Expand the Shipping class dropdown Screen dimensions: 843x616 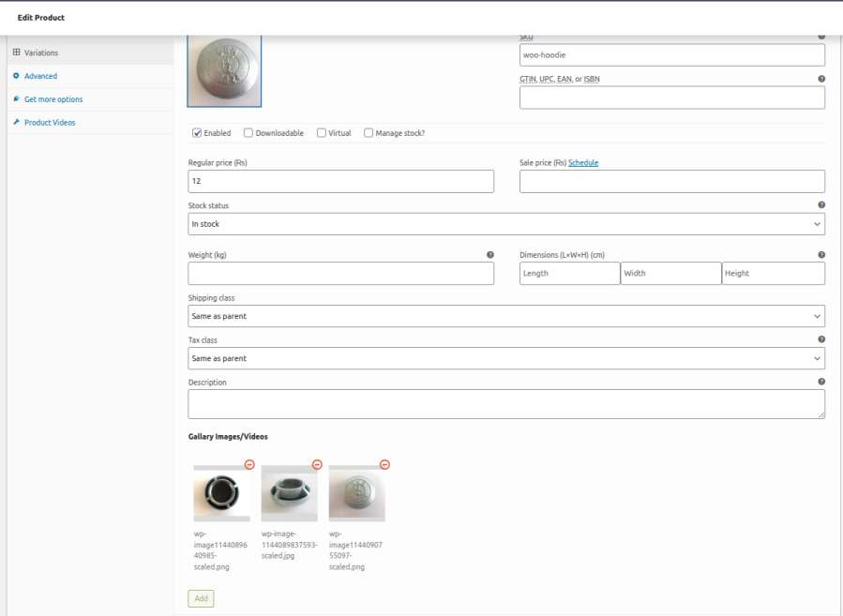click(505, 316)
